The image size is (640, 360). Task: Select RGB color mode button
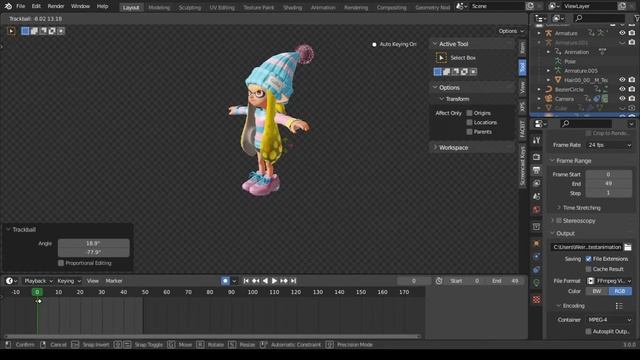[620, 291]
